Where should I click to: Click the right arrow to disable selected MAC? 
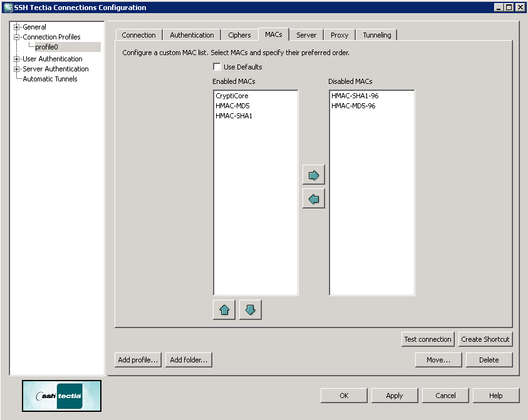coord(314,175)
